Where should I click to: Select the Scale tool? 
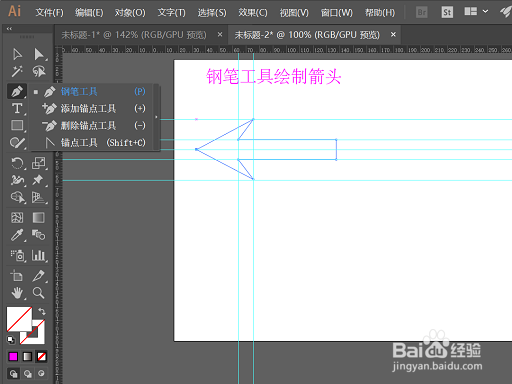point(39,163)
